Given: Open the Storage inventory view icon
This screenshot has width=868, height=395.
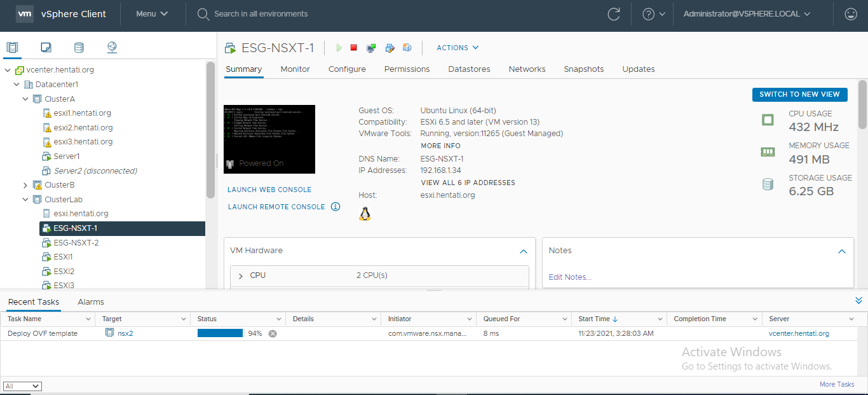Looking at the screenshot, I should tap(79, 47).
